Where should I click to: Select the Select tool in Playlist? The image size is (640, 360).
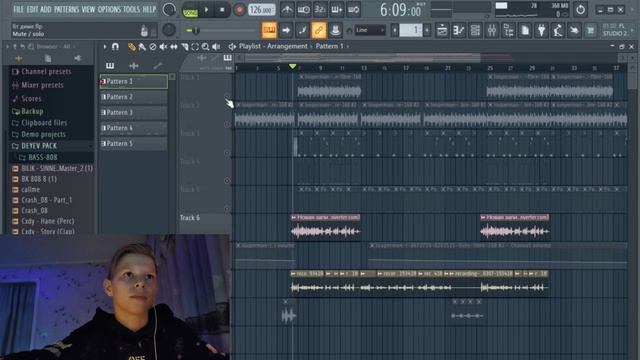(x=195, y=47)
